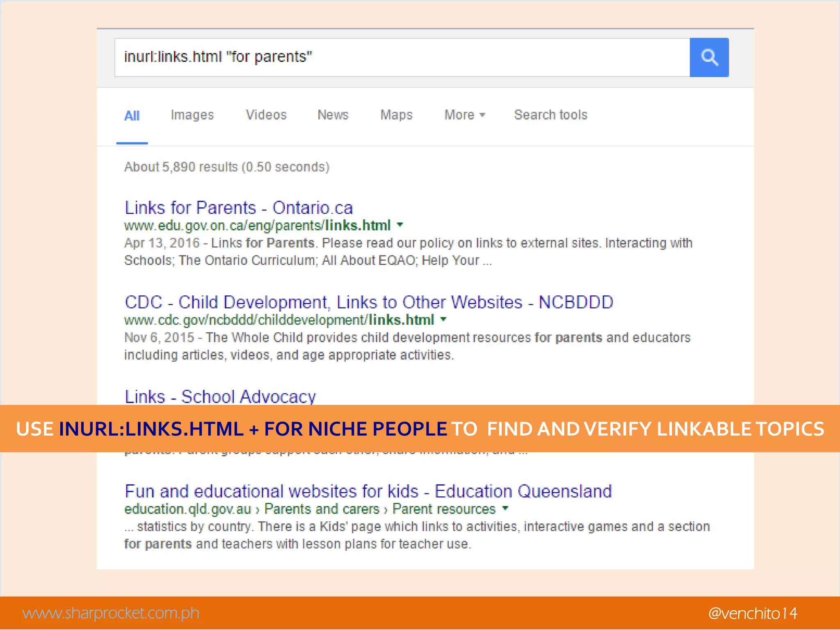Expand arrow after Parent resources breadcrumb
The image size is (840, 630).
pos(505,509)
